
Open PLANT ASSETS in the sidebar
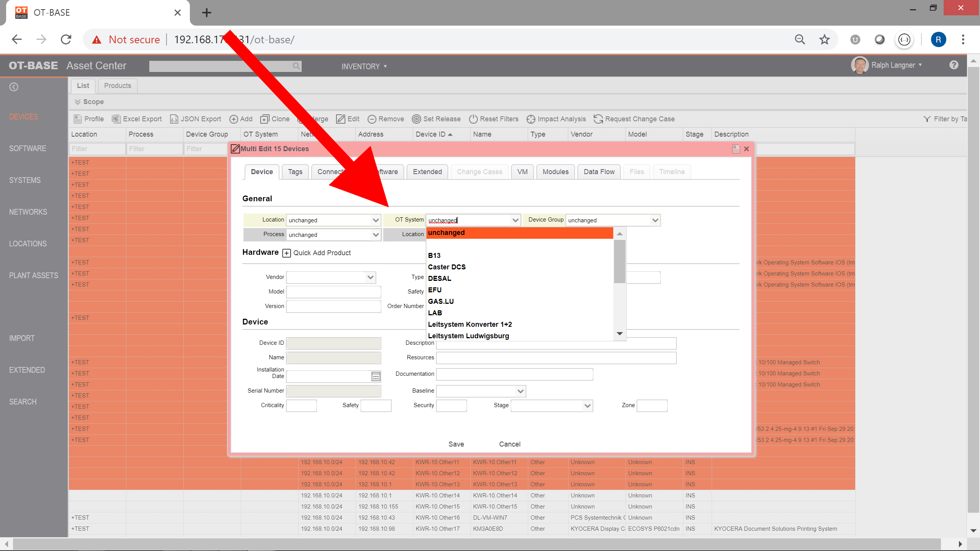click(x=34, y=275)
